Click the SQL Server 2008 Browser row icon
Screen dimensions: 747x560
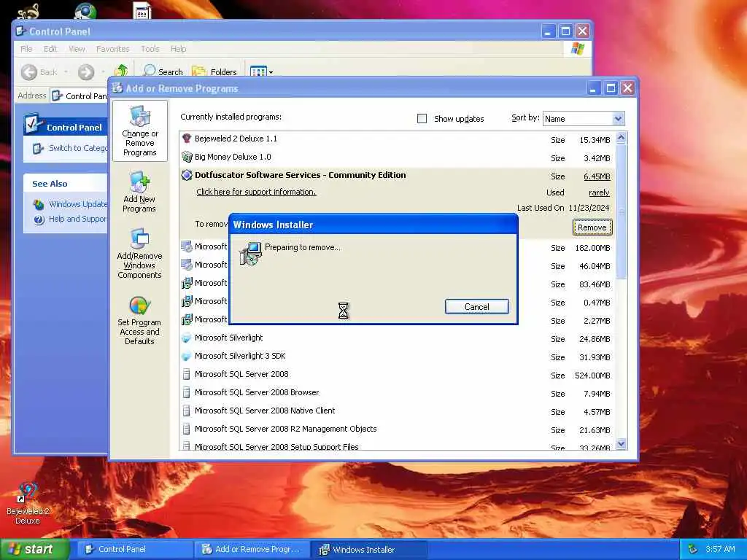tap(187, 392)
